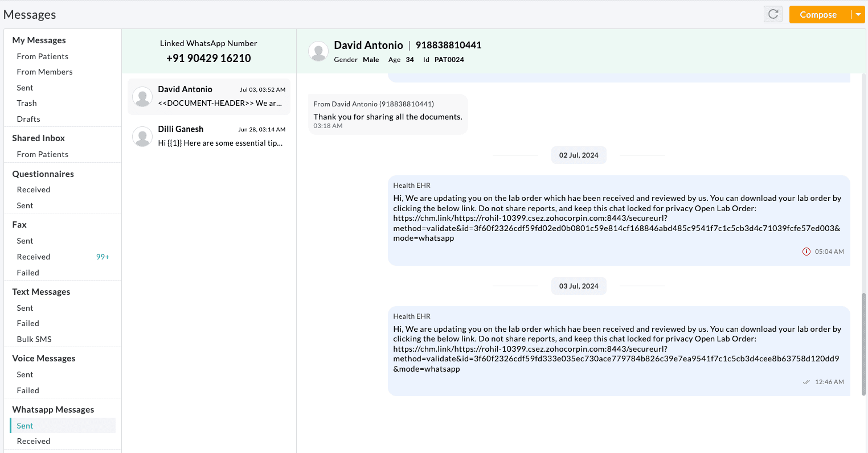The width and height of the screenshot is (868, 453).
Task: Select From Patients under My Messages
Action: tap(43, 56)
